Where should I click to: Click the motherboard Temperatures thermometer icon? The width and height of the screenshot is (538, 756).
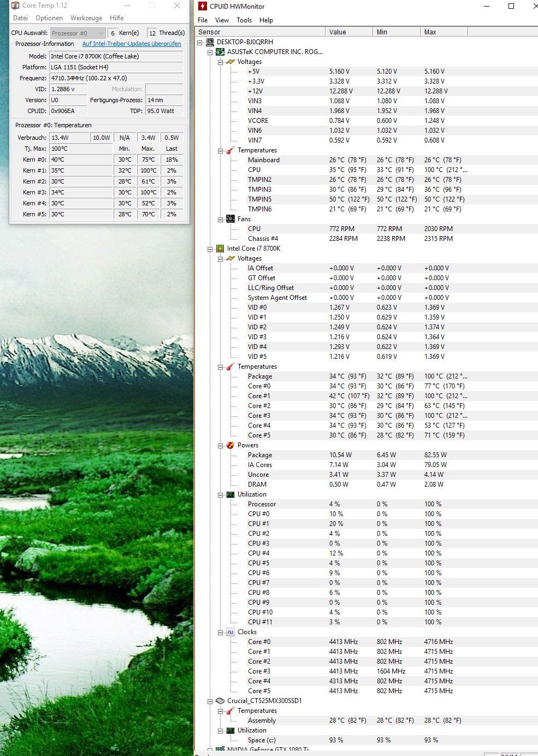(230, 150)
